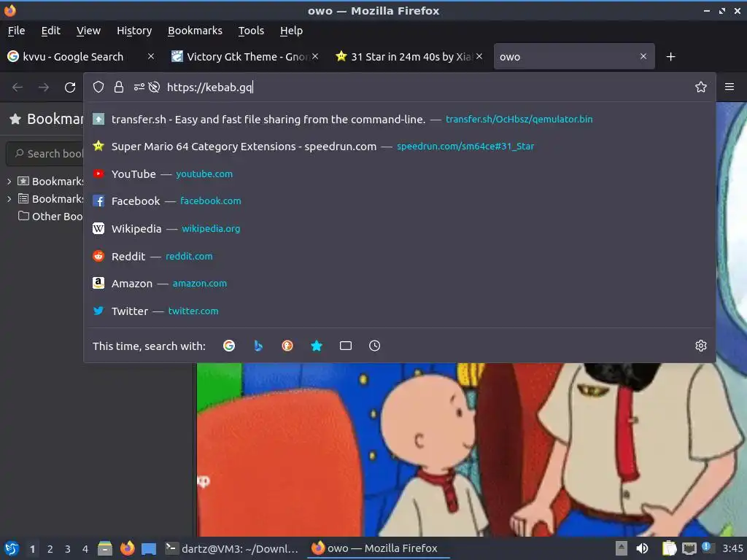This screenshot has height=560, width=747.
Task: Select the Amazon suggestion
Action: [400, 284]
